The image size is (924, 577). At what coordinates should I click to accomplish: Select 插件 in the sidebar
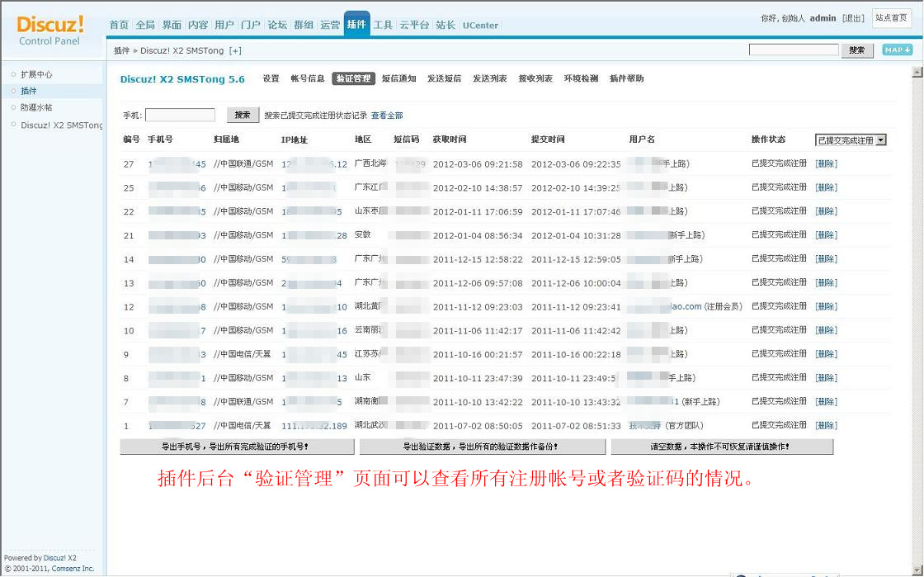pos(29,91)
